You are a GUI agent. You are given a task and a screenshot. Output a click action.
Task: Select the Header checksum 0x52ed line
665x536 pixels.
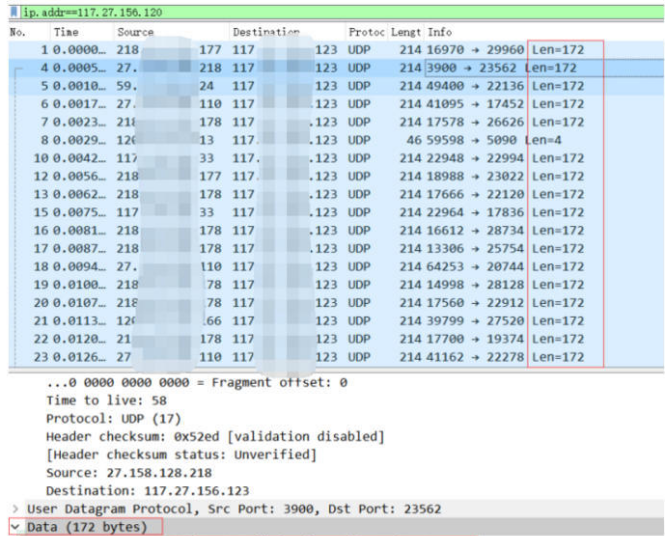215,436
